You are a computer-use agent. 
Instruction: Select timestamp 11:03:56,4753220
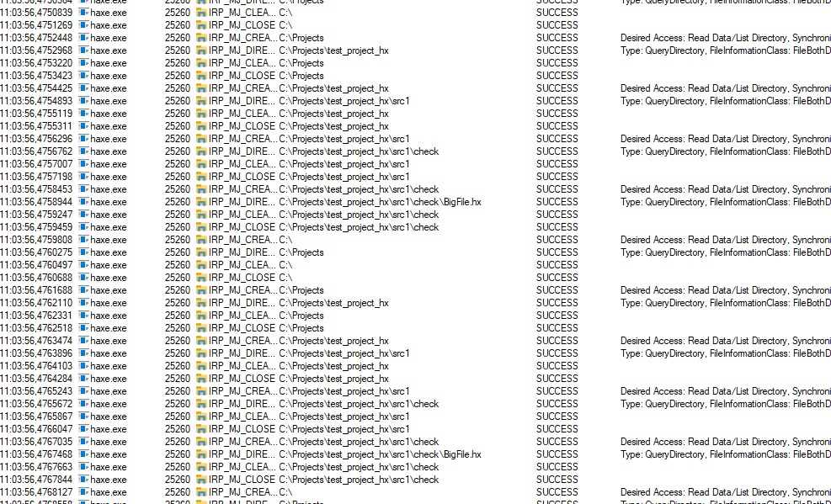point(36,63)
